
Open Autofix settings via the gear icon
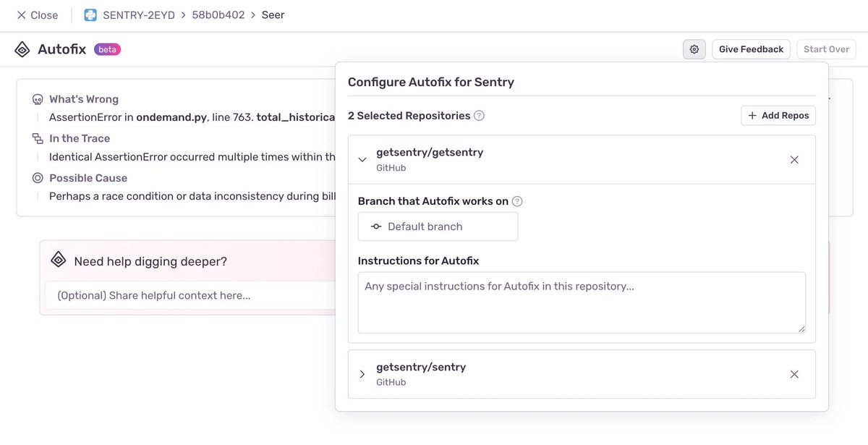[x=694, y=48]
